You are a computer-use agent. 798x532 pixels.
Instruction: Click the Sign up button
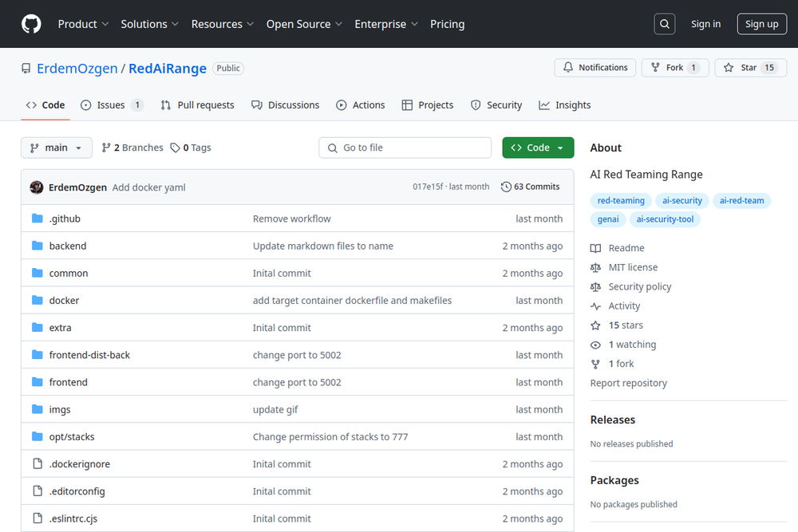click(761, 24)
